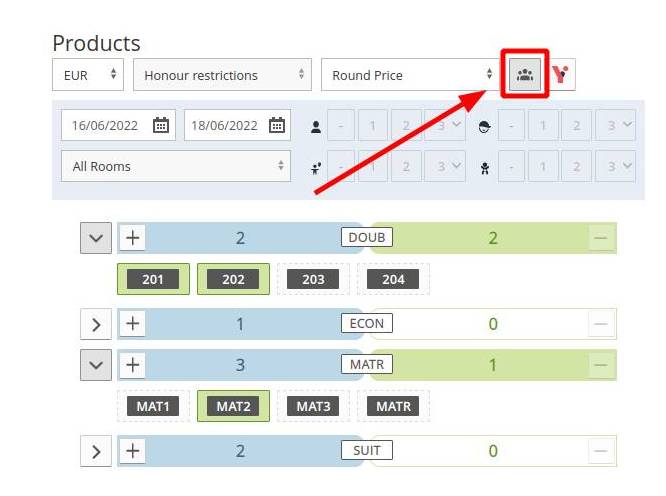The height and width of the screenshot is (496, 666).
Task: Open the Round Price dropdown
Action: (x=410, y=75)
